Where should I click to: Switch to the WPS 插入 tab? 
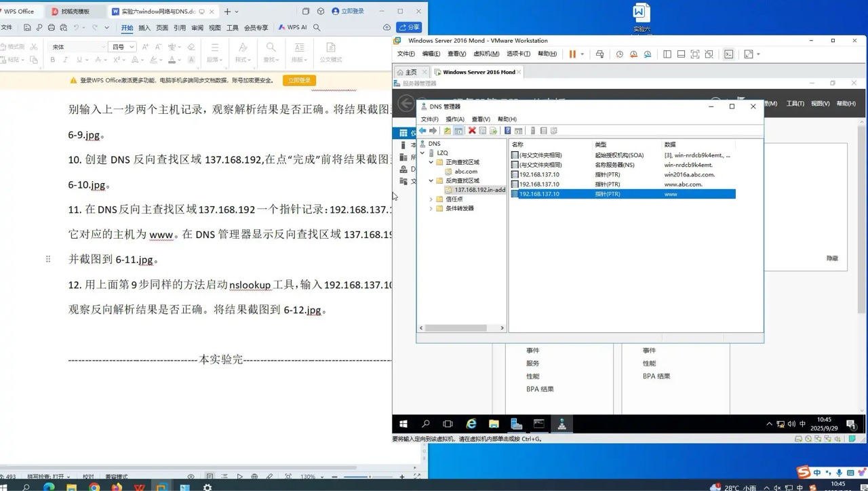coord(144,28)
